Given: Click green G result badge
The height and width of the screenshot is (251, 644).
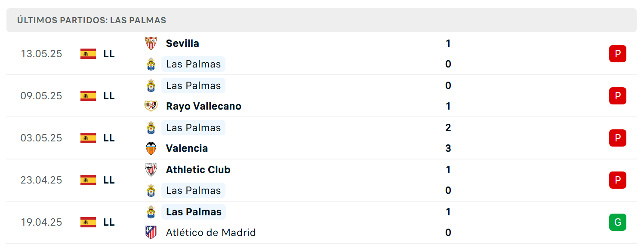Looking at the screenshot, I should (618, 222).
